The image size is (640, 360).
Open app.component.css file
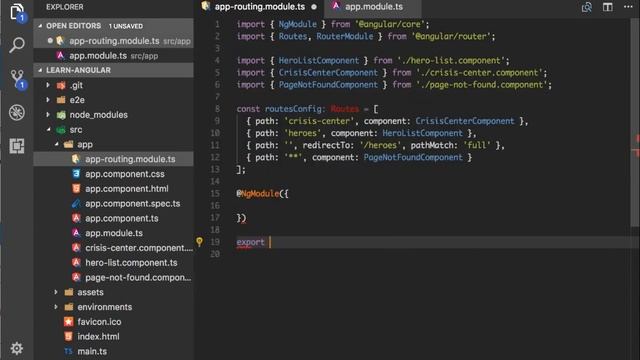113,173
